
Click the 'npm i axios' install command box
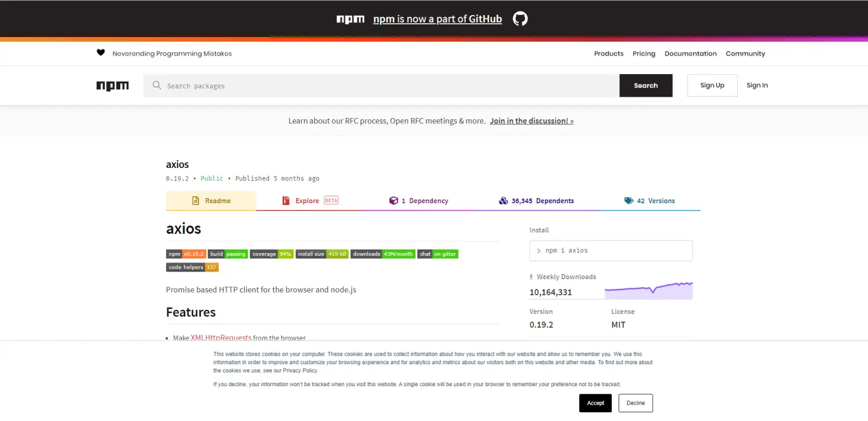[610, 251]
